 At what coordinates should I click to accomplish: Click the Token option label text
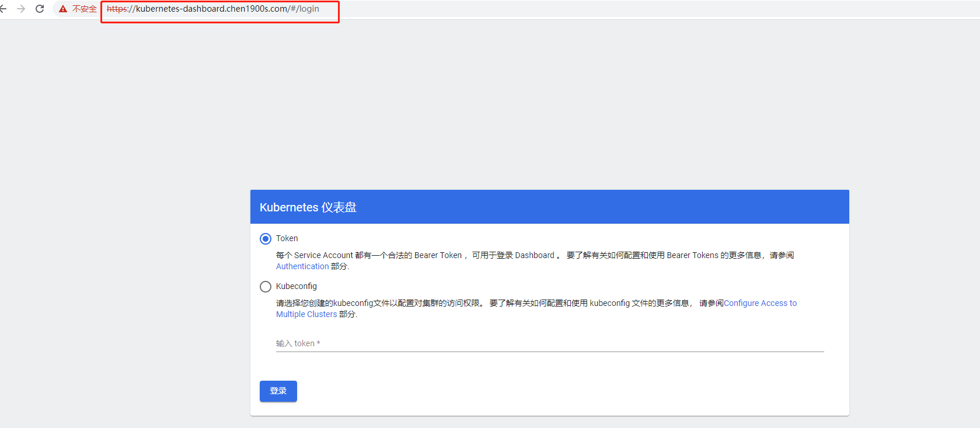(287, 238)
